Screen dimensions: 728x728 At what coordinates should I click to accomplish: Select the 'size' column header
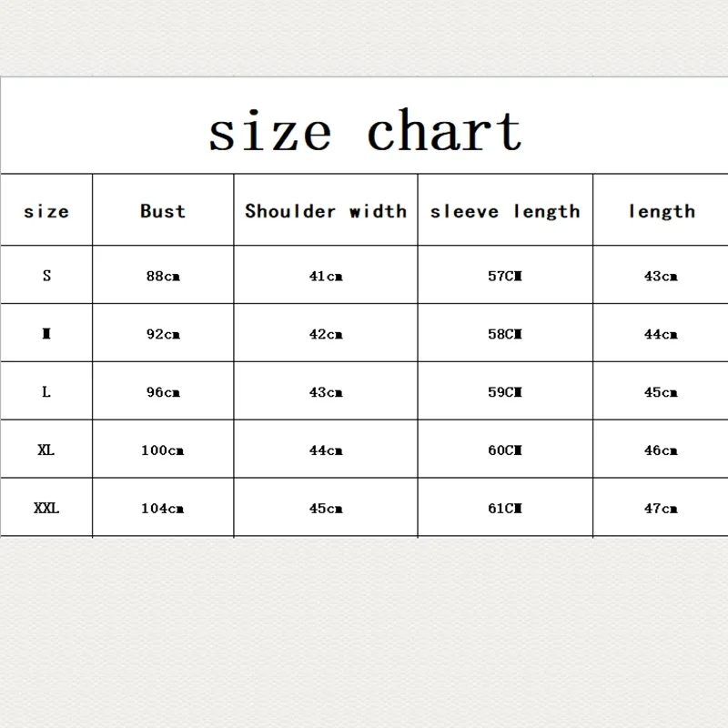(46, 211)
